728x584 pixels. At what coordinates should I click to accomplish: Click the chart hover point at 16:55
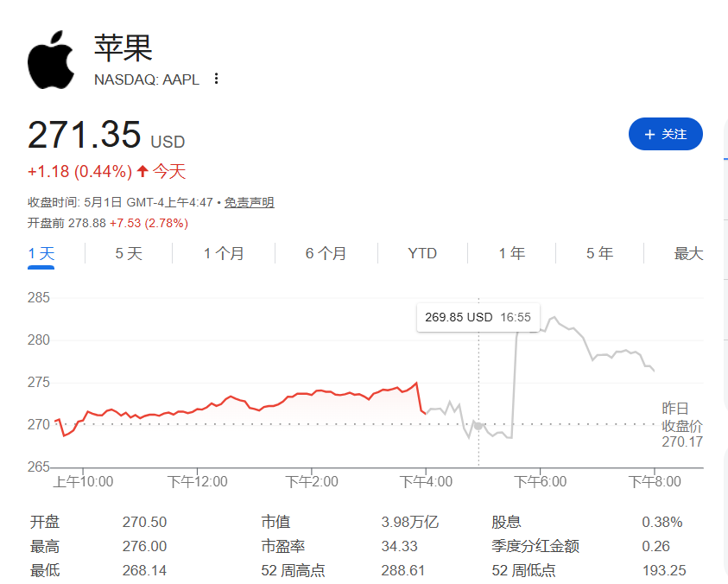(x=478, y=426)
